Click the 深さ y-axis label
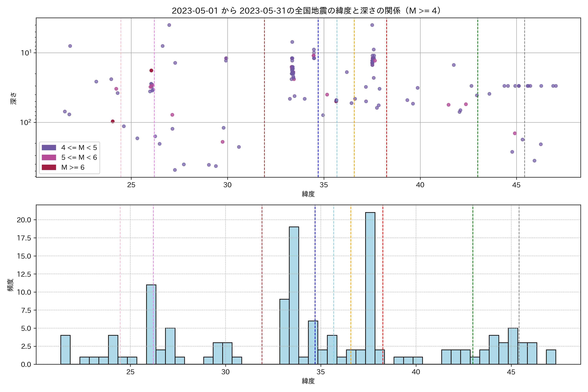This screenshot has width=588, height=392. point(14,98)
